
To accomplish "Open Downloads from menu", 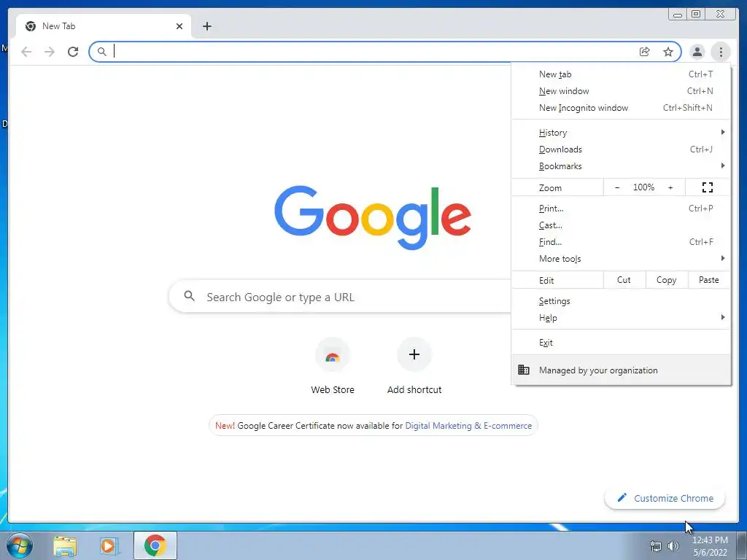I will click(622, 149).
